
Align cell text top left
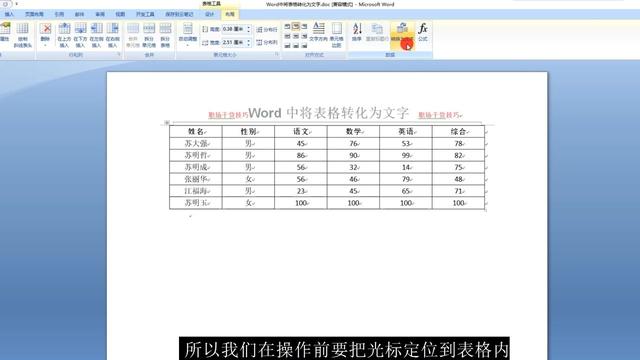[x=287, y=27]
